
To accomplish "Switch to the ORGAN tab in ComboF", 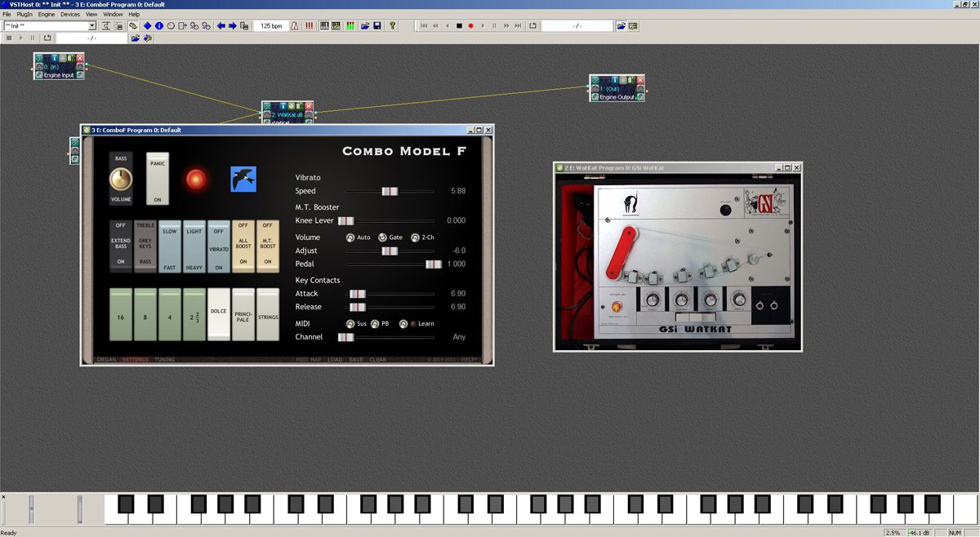I will 106,360.
